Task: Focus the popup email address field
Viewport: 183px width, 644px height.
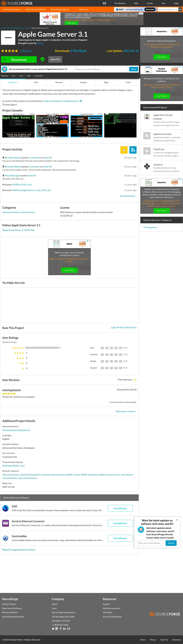Action: coord(151,543)
